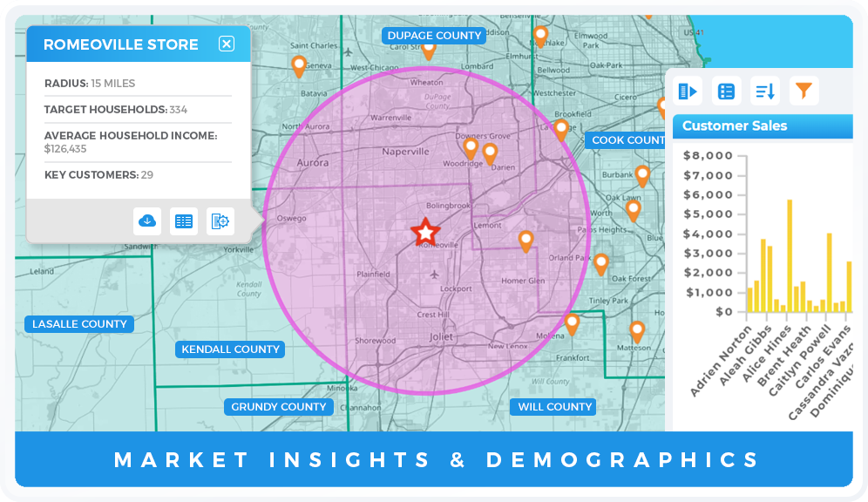The width and height of the screenshot is (868, 502).
Task: Click the collapse panel arrow icon
Action: pos(688,91)
